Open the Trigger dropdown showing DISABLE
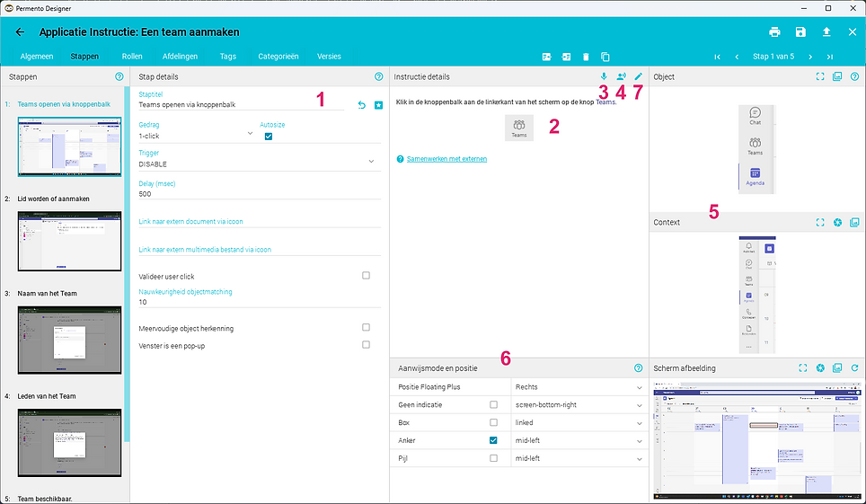This screenshot has height=504, width=866. (260, 164)
